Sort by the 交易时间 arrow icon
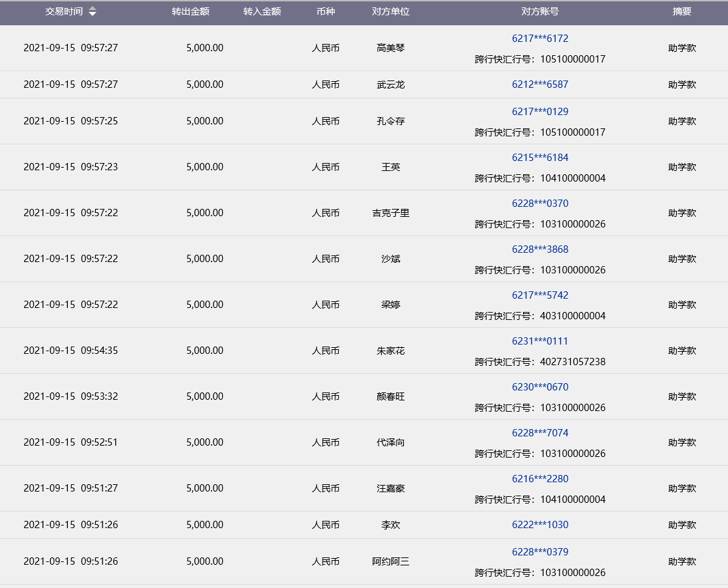This screenshot has height=588, width=728. (x=92, y=12)
